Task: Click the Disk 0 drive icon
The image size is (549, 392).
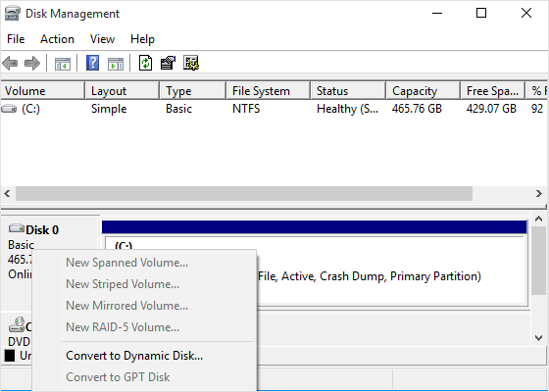Action: pyautogui.click(x=17, y=229)
